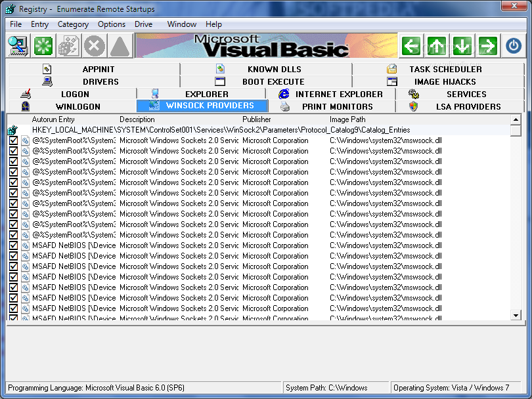Switch to the EXPLORER tab
This screenshot has width=532, height=399.
(202, 94)
